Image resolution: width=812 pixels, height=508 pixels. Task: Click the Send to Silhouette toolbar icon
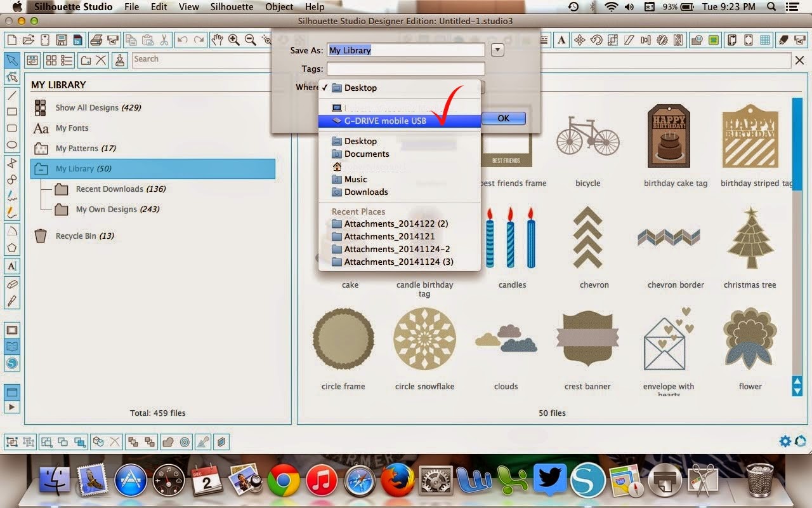pyautogui.click(x=800, y=39)
